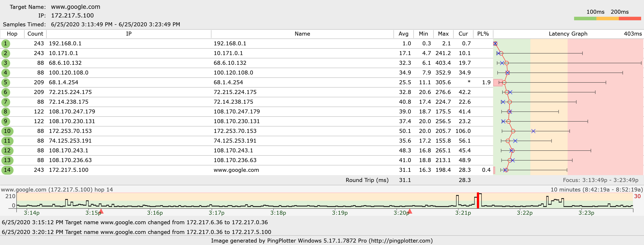The image size is (644, 245).
Task: Select the hop 14 green badge
Action: tap(7, 170)
